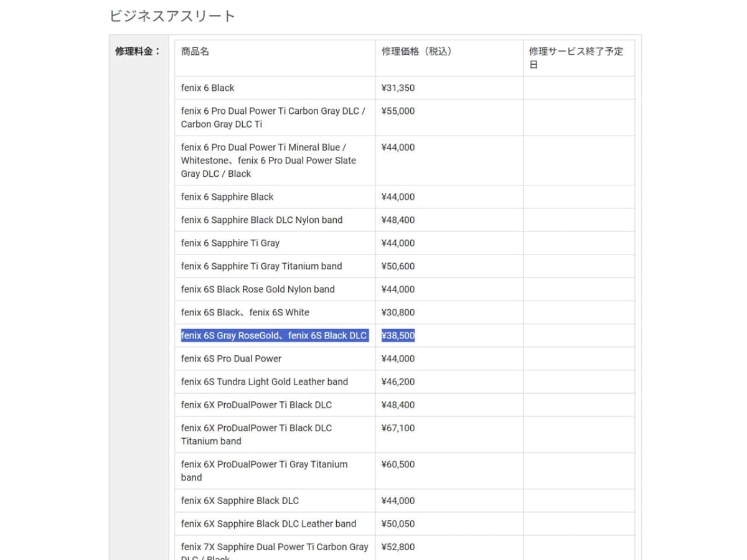Click the ¥67,100 price cell

click(x=398, y=427)
